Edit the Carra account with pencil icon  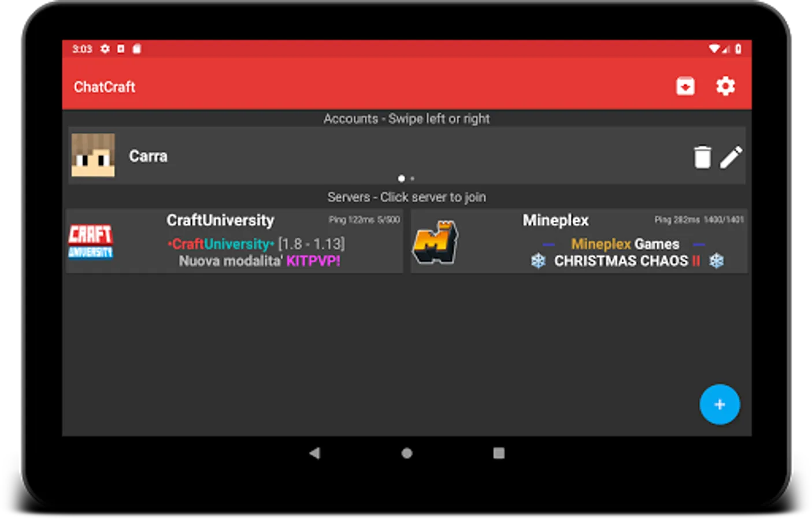pyautogui.click(x=731, y=157)
